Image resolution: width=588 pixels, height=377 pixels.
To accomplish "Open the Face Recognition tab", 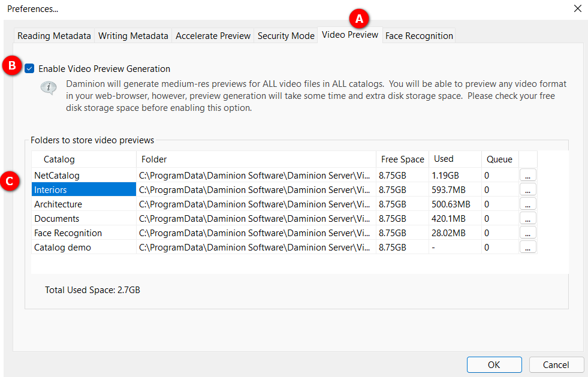I will (x=419, y=36).
